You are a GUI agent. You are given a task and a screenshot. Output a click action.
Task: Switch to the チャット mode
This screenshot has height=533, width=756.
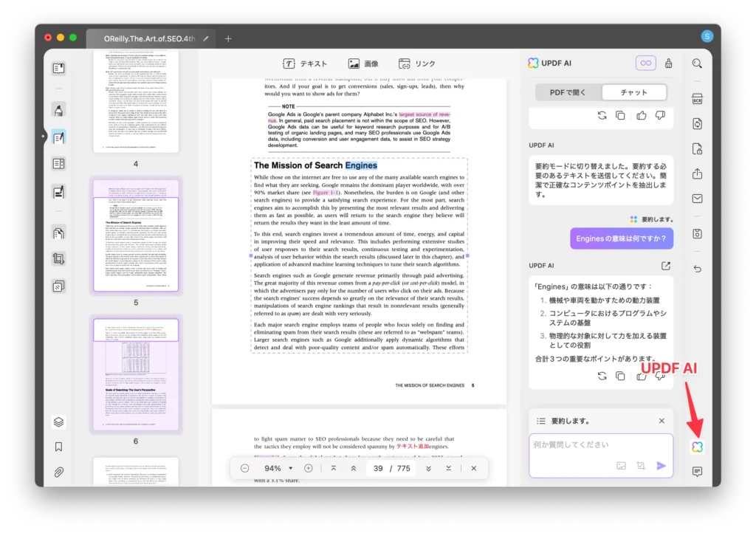click(x=633, y=92)
